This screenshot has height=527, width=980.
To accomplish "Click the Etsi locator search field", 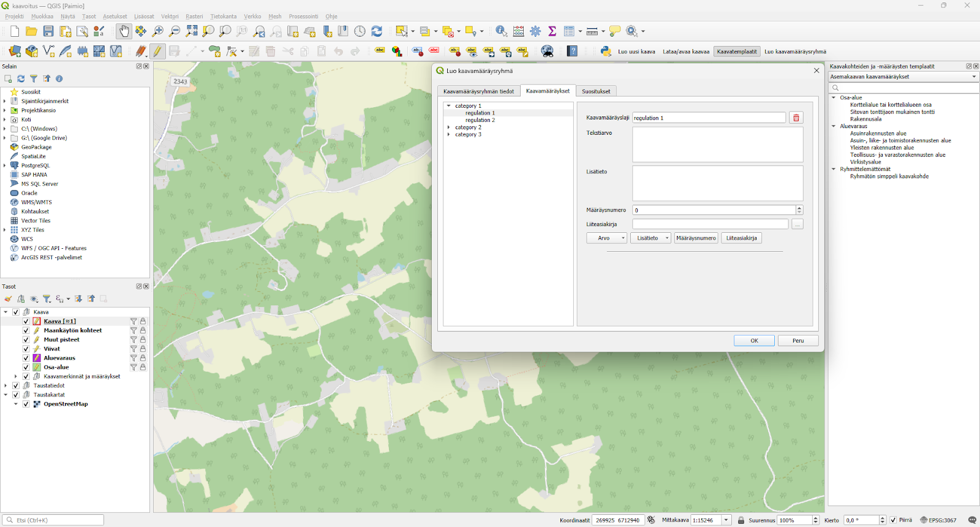I will pos(53,520).
